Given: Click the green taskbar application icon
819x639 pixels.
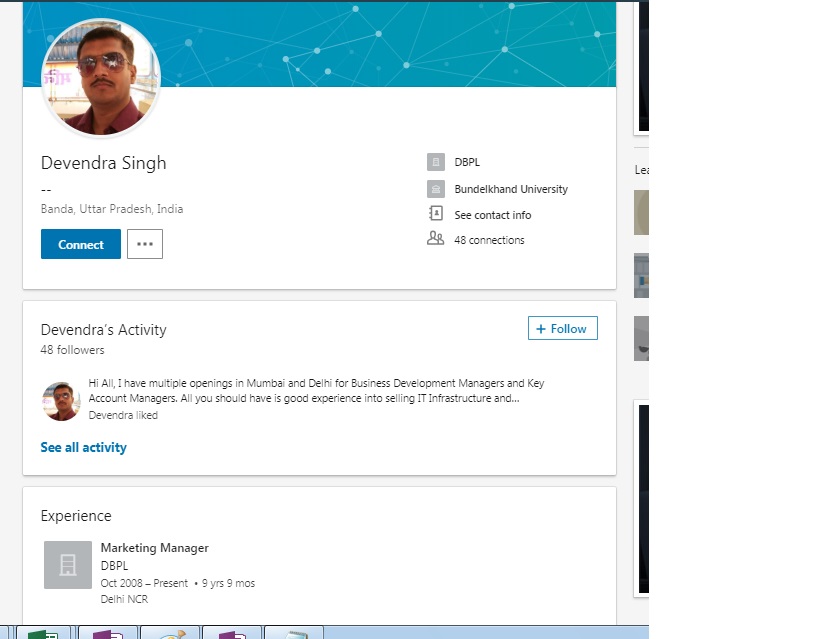Looking at the screenshot, I should tap(43, 633).
